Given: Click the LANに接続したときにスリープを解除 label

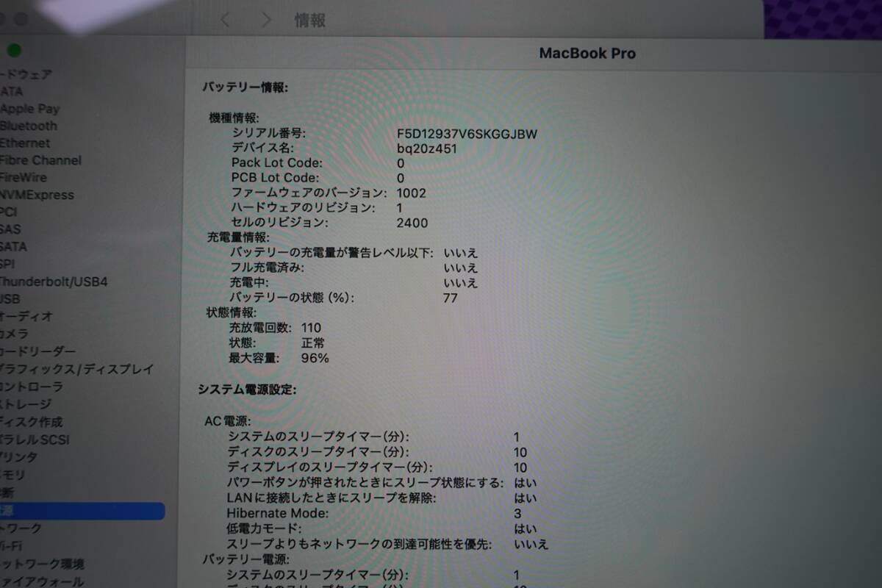Looking at the screenshot, I should click(x=331, y=498).
